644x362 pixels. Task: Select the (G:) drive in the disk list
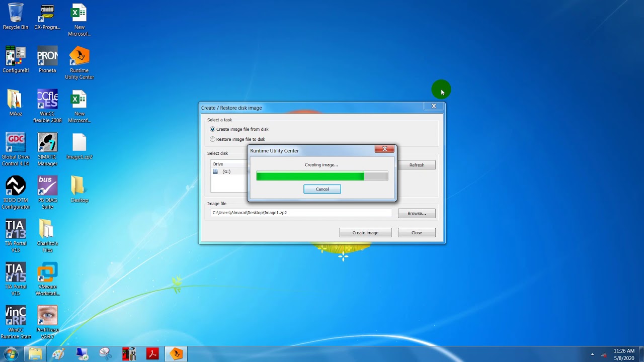[226, 171]
